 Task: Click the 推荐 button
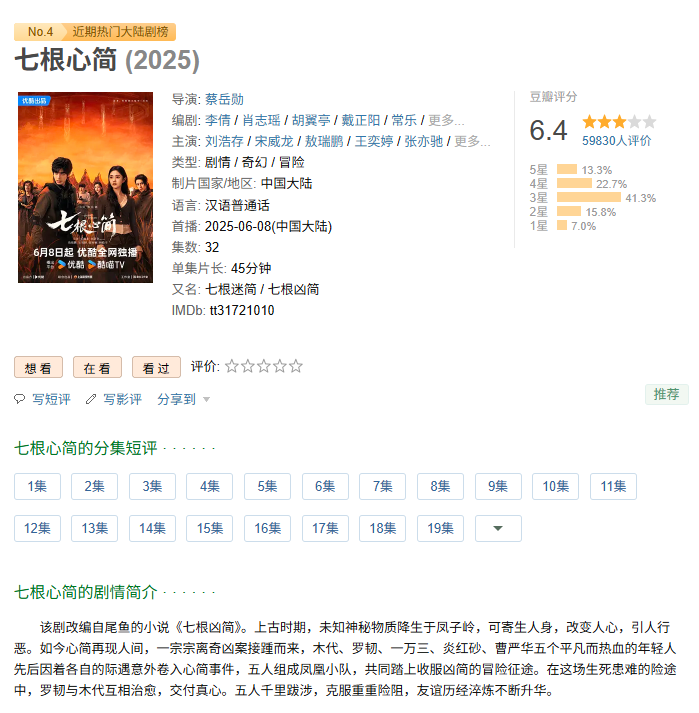click(x=667, y=394)
